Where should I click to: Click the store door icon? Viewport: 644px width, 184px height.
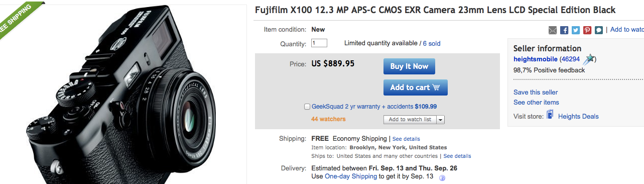tap(550, 115)
